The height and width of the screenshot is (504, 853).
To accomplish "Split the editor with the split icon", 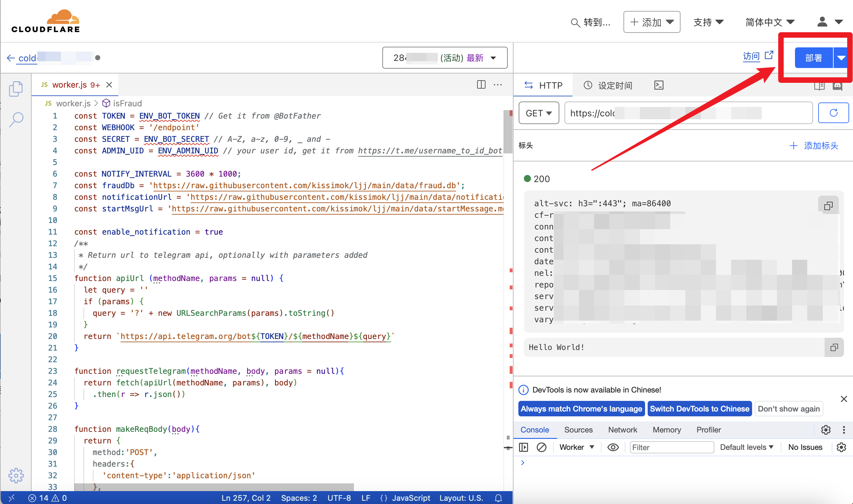I will (481, 84).
